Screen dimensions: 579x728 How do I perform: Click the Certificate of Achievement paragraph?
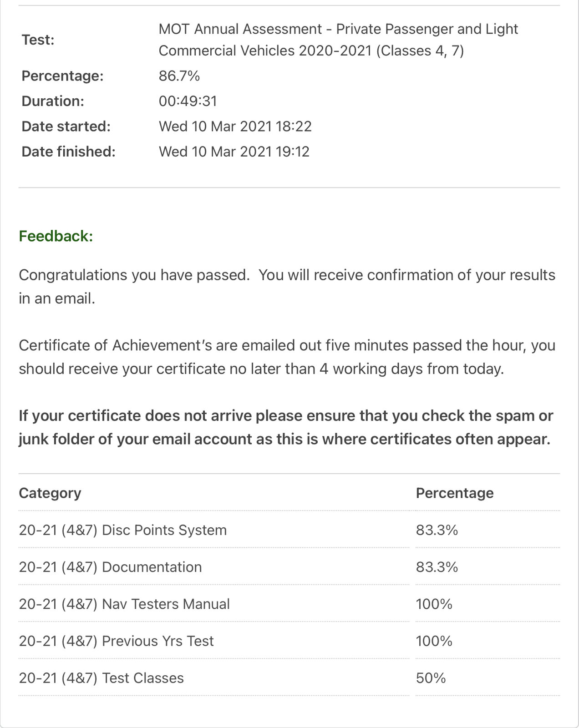(287, 357)
